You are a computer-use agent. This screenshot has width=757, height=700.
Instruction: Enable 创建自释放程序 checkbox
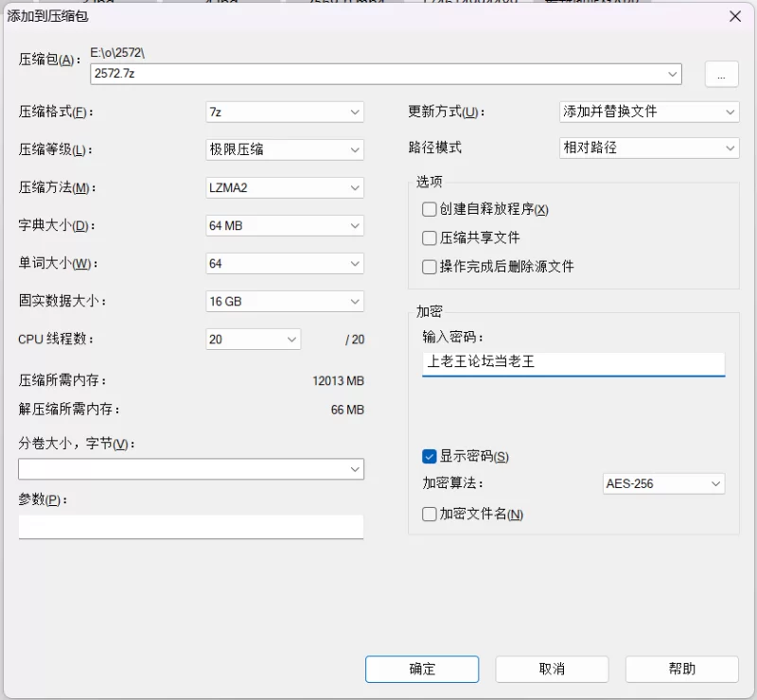pos(429,209)
